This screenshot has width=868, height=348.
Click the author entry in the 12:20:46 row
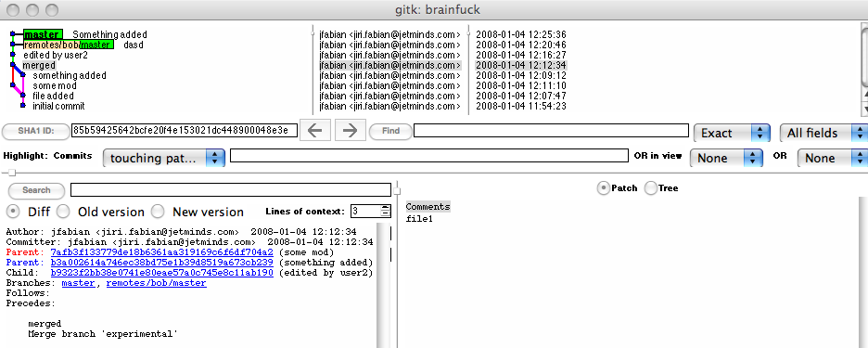pos(389,45)
